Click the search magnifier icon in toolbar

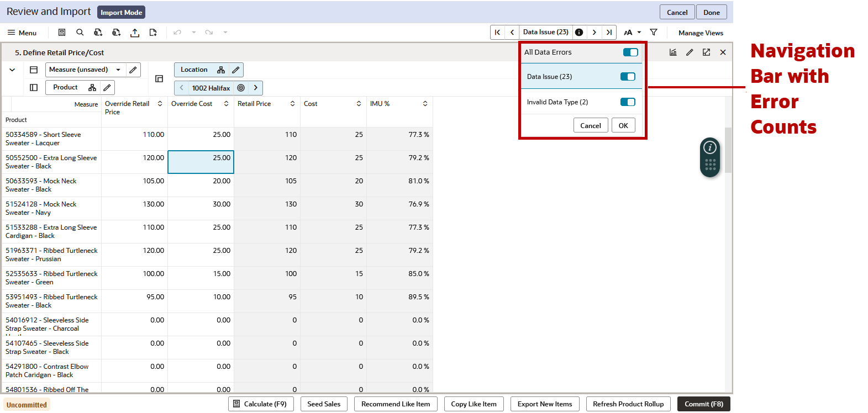80,33
